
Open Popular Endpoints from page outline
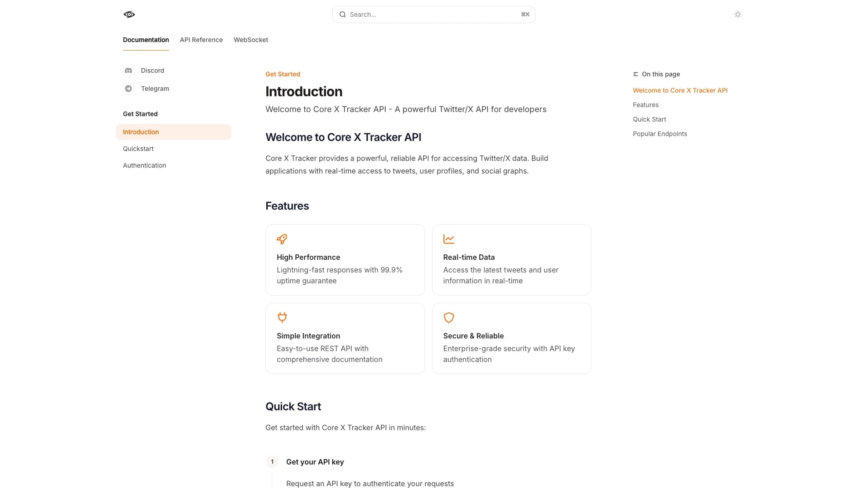click(660, 133)
